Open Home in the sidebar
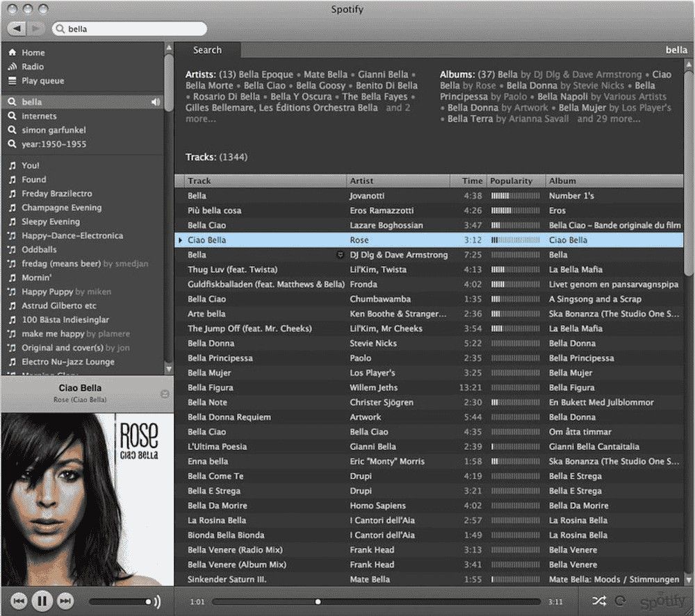The width and height of the screenshot is (695, 616). tap(33, 53)
